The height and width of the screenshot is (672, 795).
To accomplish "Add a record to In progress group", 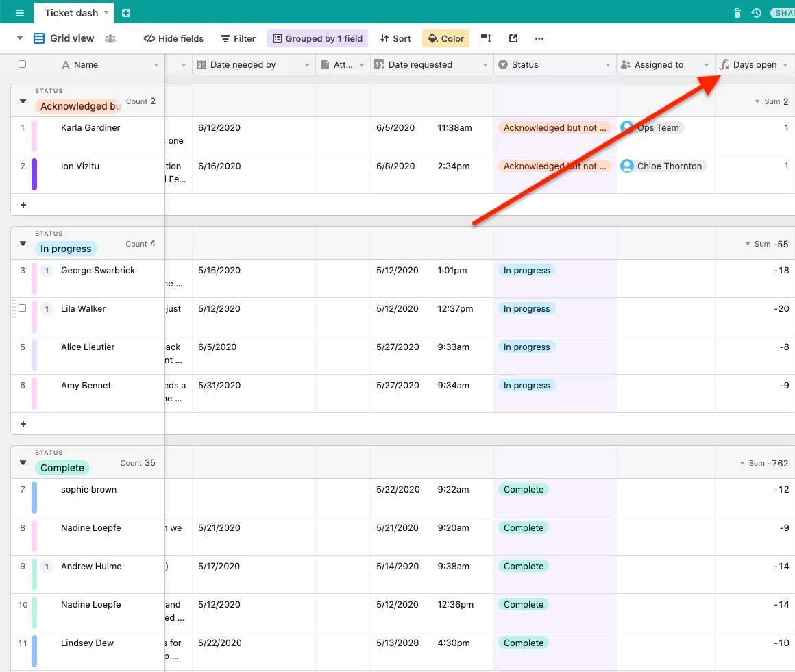I will click(x=23, y=423).
